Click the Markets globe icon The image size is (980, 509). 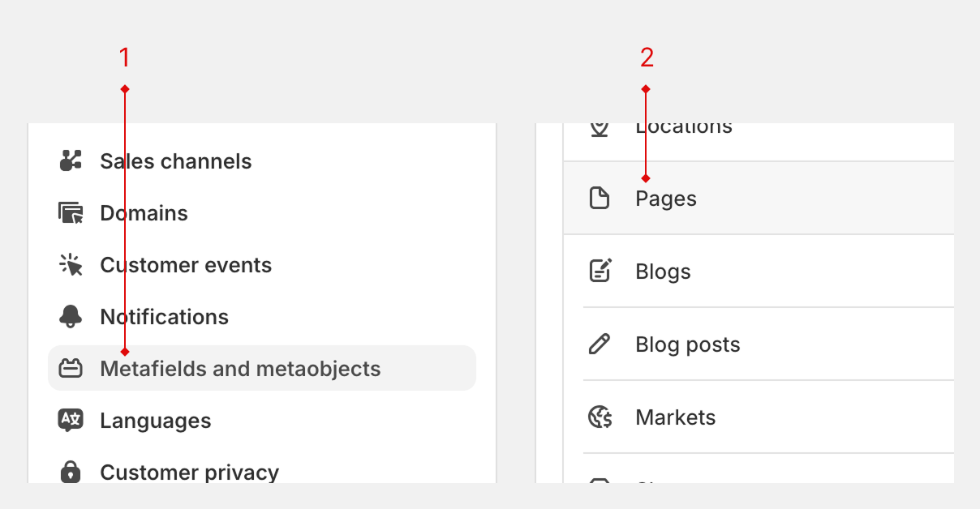click(600, 417)
